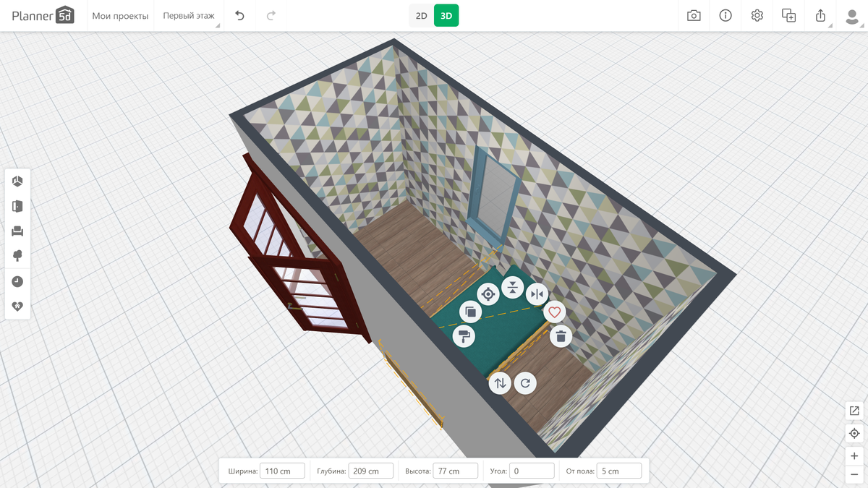Open settings gear
This screenshot has height=488, width=868.
pos(757,15)
